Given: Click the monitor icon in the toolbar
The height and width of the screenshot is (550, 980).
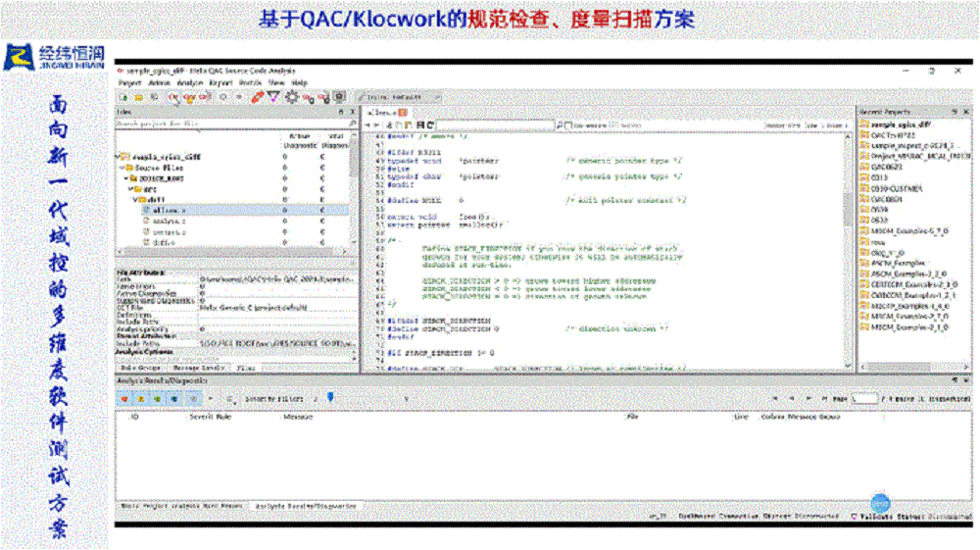Looking at the screenshot, I should tap(339, 97).
